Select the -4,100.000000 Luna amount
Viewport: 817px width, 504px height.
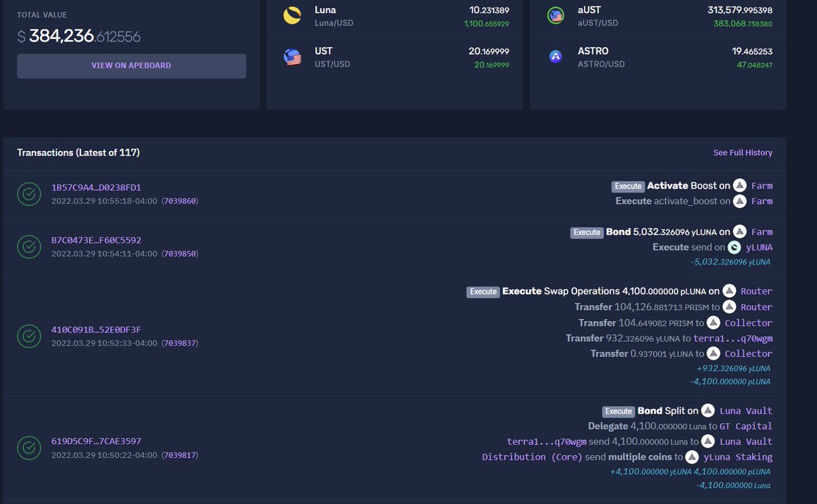pos(734,485)
